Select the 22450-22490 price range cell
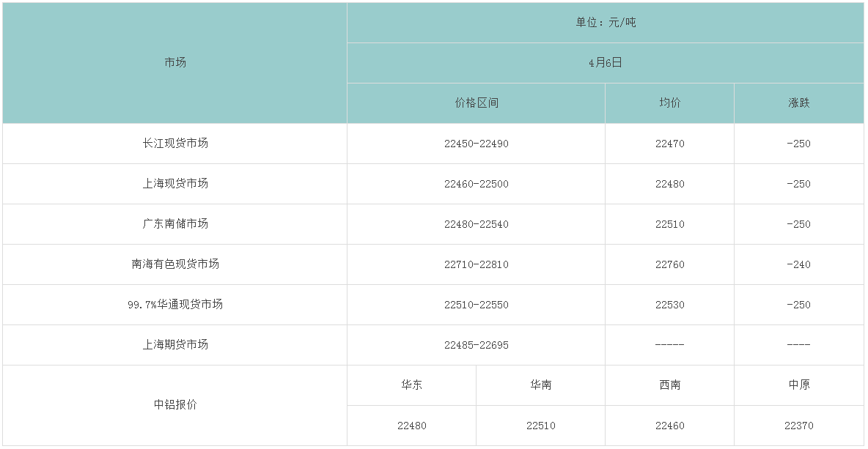The height and width of the screenshot is (449, 868). (477, 144)
